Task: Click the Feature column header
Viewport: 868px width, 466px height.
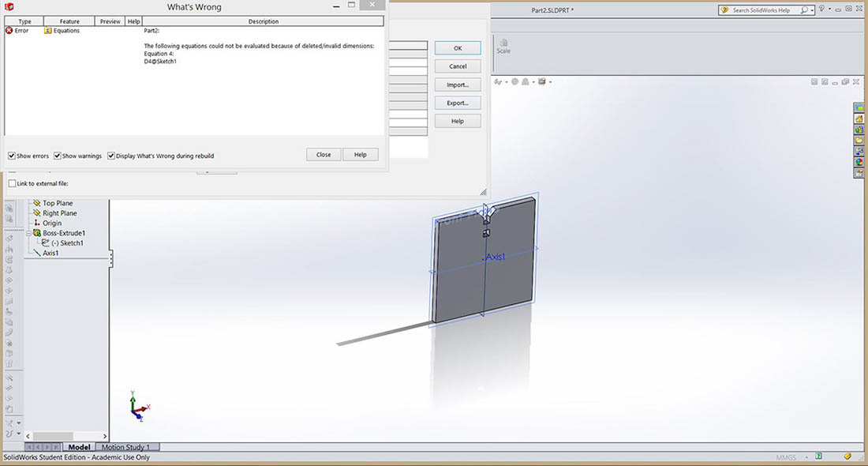Action: pos(69,21)
